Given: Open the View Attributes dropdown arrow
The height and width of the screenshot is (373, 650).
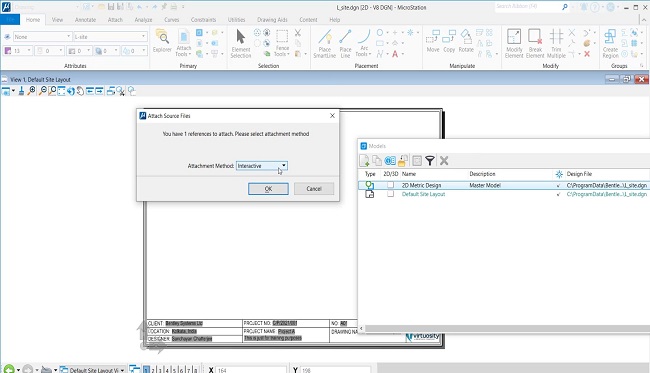Looking at the screenshot, I should pyautogui.click(x=13, y=91).
